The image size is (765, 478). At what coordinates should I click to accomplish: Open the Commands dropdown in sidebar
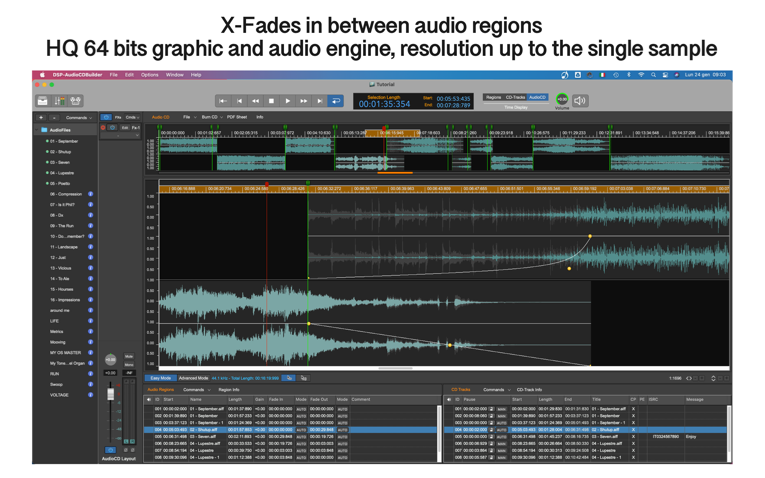tap(77, 117)
